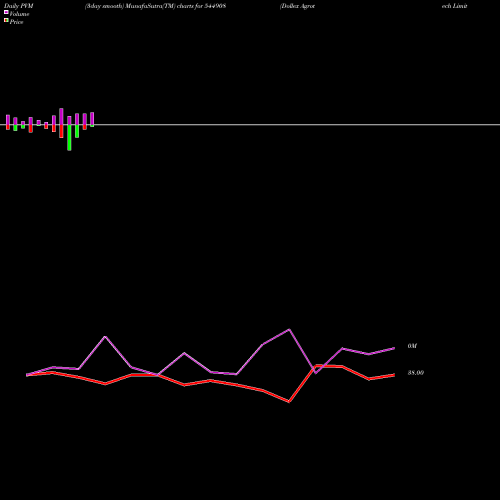Click the Volume legend color swatch
Image resolution: width=500 pixels, height=500 pixels.
[x=6, y=12]
